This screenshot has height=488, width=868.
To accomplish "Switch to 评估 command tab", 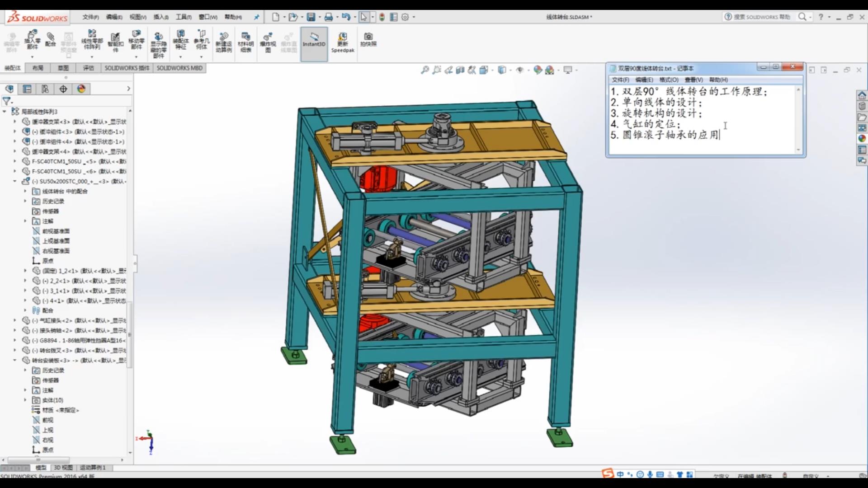I will [89, 68].
